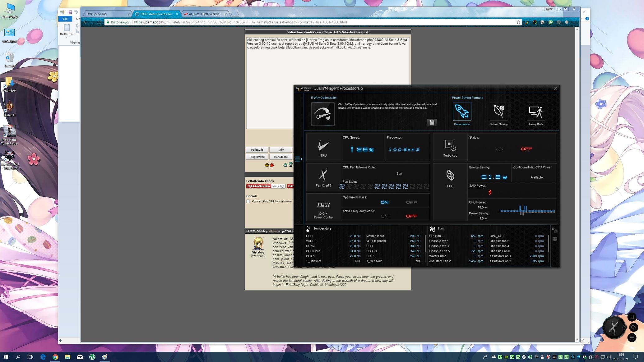The height and width of the screenshot is (362, 644).
Task: Select the Performance rocket icon
Action: click(462, 111)
